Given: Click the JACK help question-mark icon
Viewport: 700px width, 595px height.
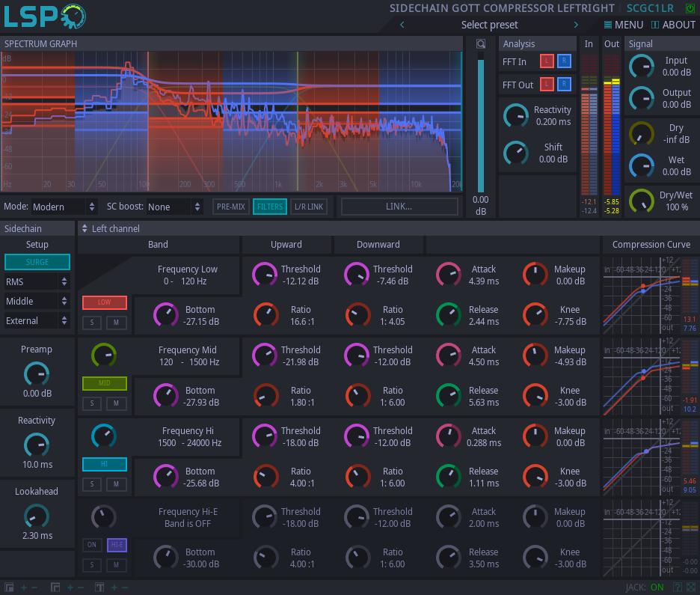Looking at the screenshot, I should coord(678,587).
